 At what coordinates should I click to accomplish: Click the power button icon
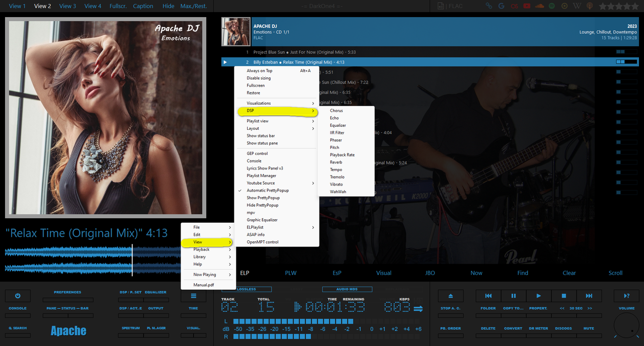18,296
